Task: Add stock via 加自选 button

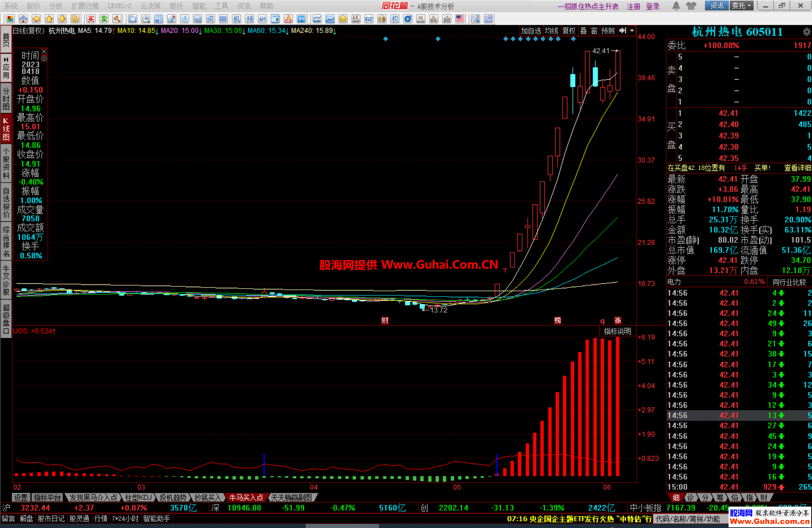Action: point(531,31)
